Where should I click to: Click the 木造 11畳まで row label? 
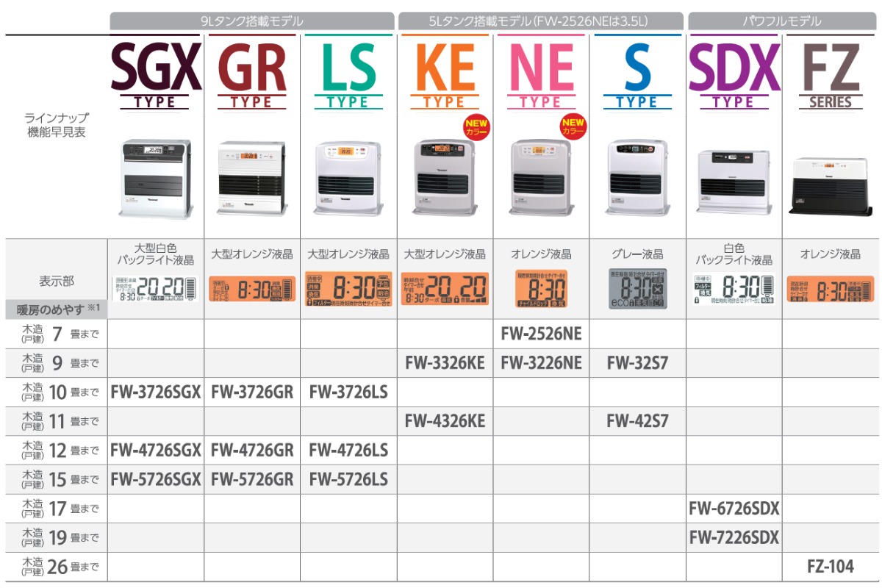coord(60,422)
